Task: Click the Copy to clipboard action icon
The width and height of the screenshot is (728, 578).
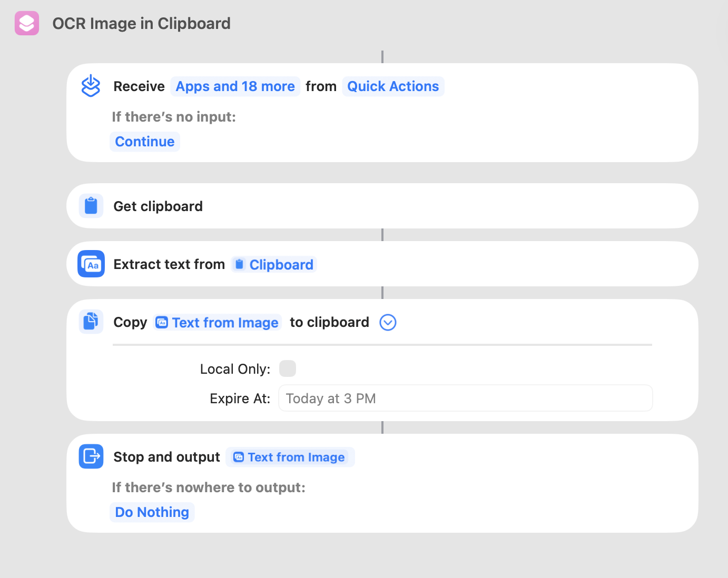Action: click(x=91, y=322)
